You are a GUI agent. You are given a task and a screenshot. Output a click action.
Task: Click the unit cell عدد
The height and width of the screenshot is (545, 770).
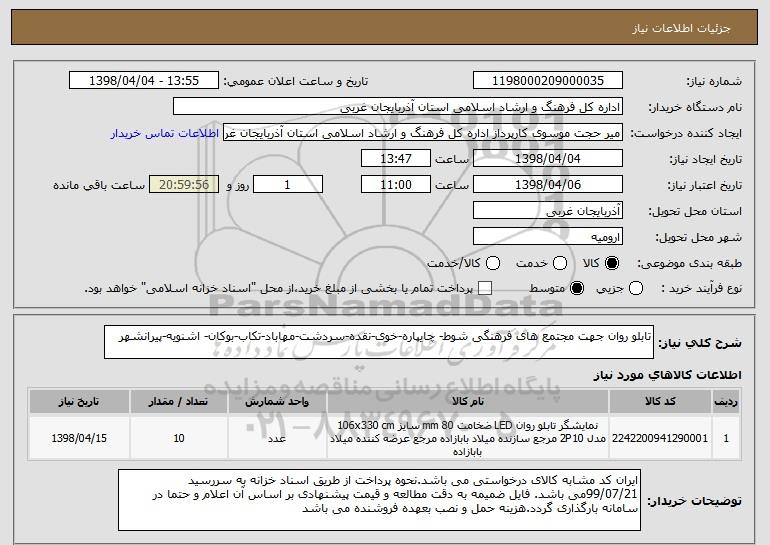pyautogui.click(x=277, y=438)
